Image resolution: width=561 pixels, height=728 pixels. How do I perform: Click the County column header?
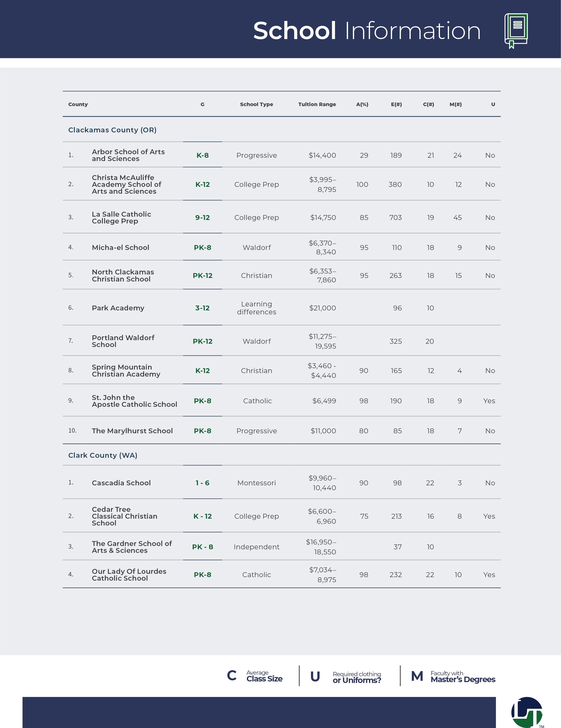tap(78, 104)
